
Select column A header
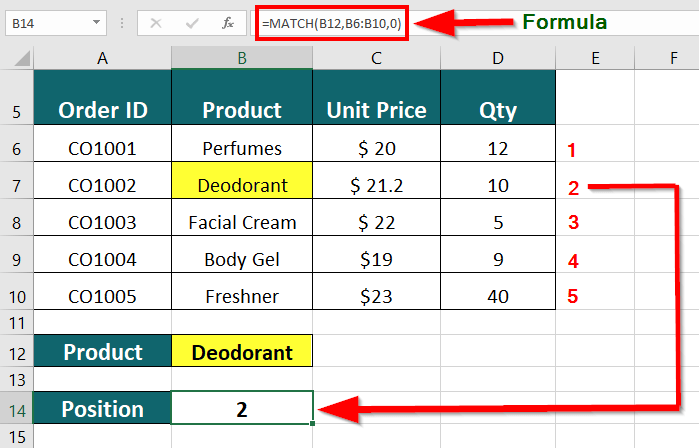pyautogui.click(x=102, y=59)
